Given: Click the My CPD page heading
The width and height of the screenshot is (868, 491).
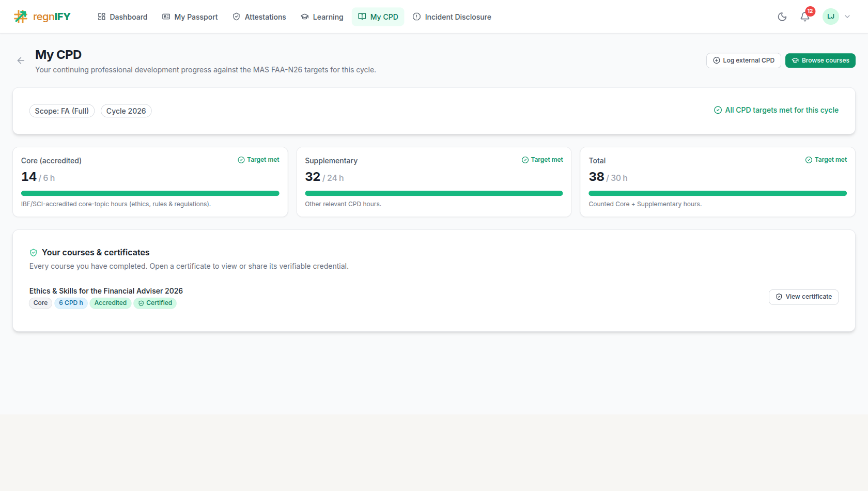Looking at the screenshot, I should coord(58,55).
